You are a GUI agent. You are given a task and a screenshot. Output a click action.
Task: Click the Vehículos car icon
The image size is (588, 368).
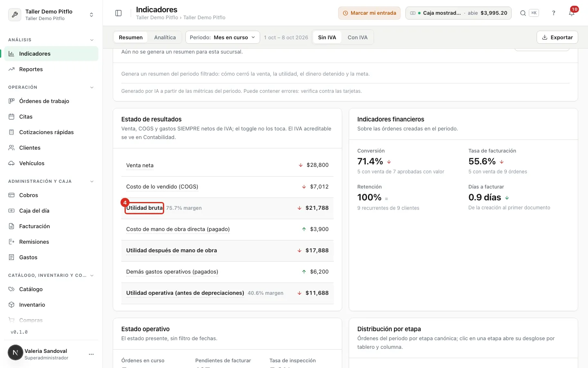11,163
